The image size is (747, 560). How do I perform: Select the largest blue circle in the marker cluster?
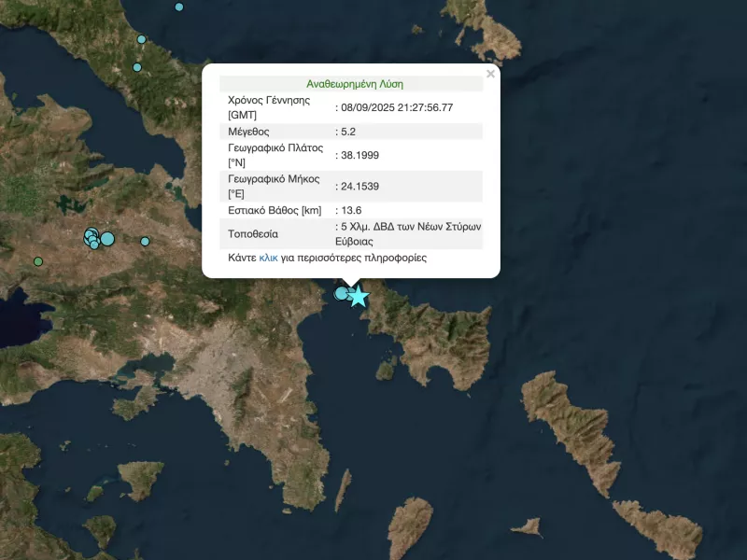(x=107, y=239)
